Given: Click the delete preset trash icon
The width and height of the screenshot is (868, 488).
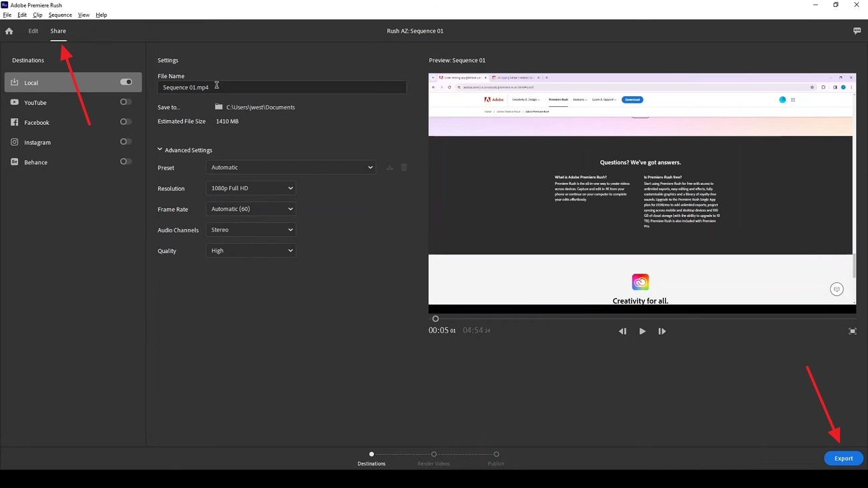Looking at the screenshot, I should click(404, 167).
